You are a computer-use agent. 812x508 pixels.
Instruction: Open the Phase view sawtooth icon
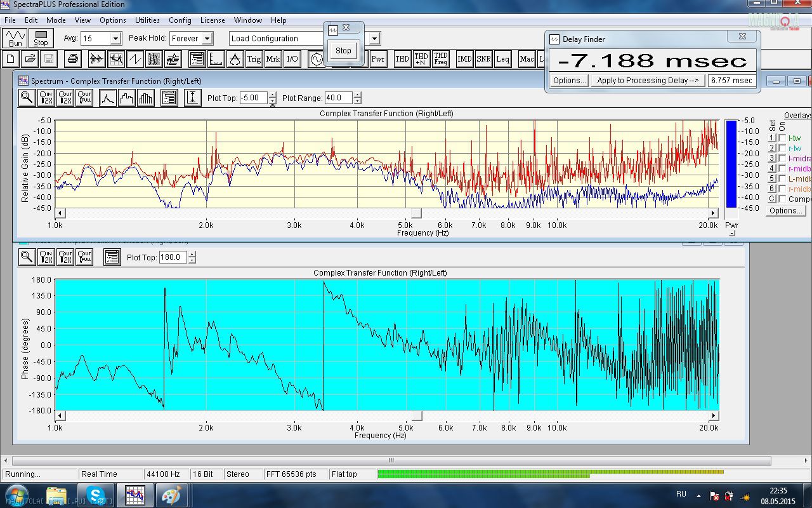click(134, 59)
